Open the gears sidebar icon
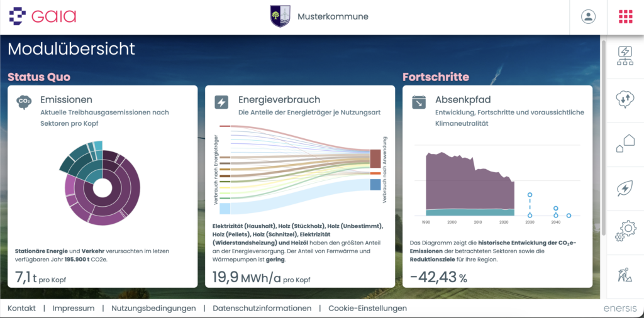This screenshot has width=644, height=318. coord(625,231)
